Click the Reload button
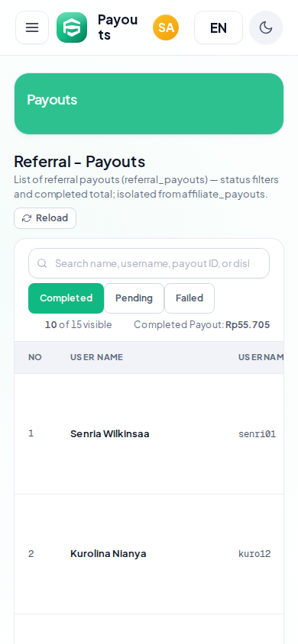This screenshot has height=644, width=298. pyautogui.click(x=45, y=218)
